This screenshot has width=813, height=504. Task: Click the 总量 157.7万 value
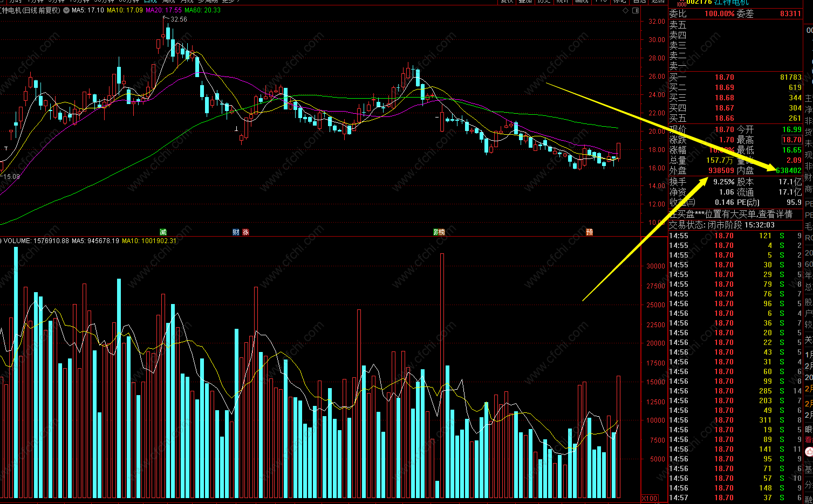click(720, 160)
